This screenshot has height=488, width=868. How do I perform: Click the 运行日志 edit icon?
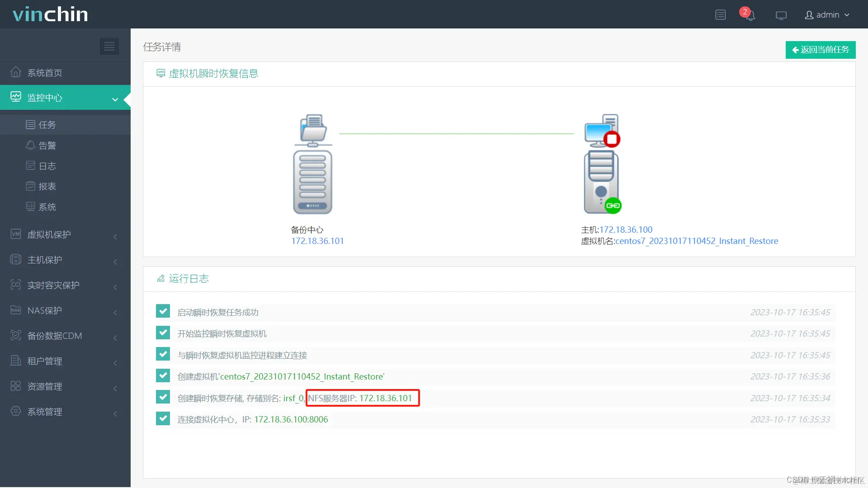160,278
